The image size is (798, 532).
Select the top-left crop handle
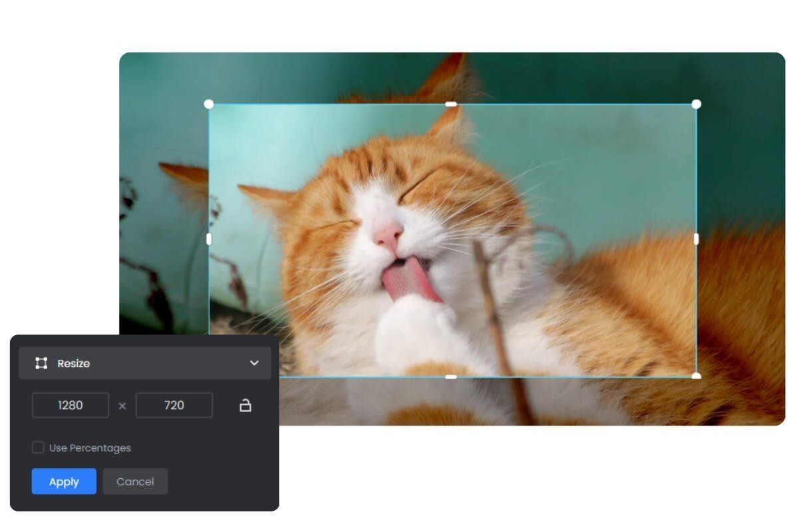pyautogui.click(x=210, y=104)
